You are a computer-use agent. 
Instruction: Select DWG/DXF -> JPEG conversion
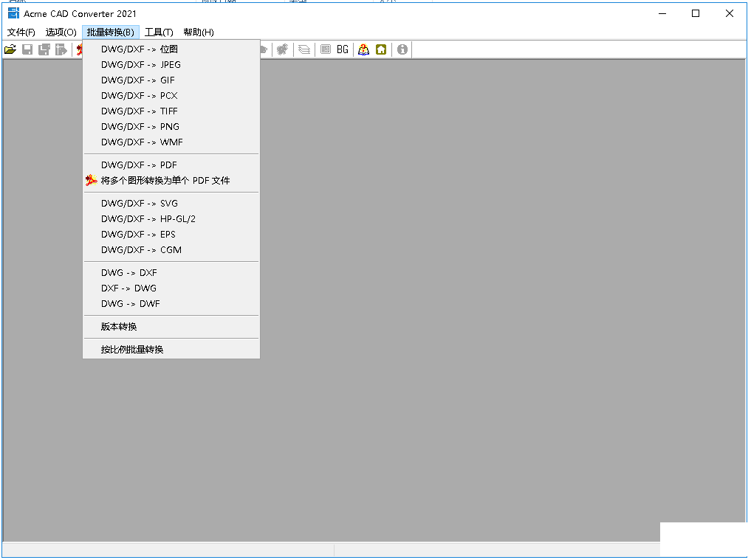pyautogui.click(x=171, y=65)
